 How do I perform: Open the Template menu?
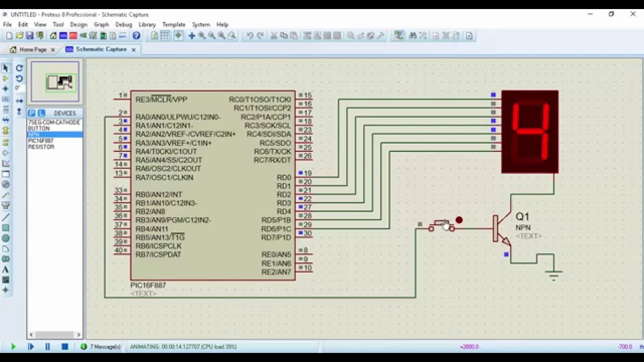point(174,24)
